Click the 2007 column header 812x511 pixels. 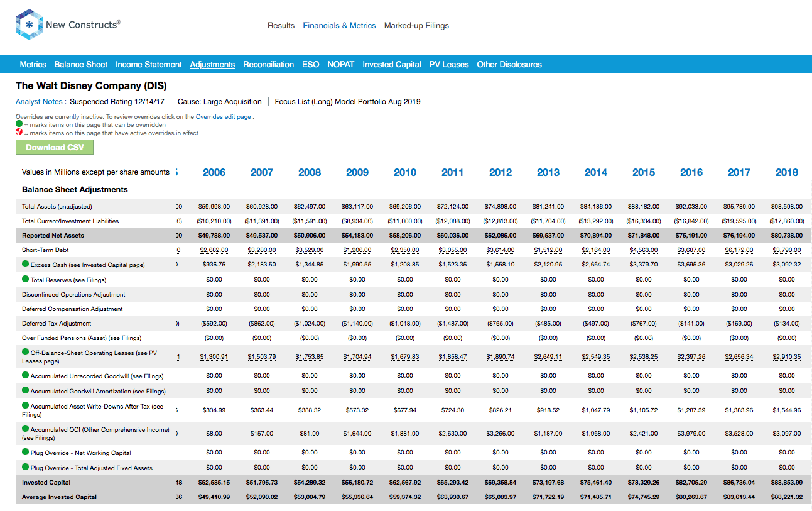click(x=262, y=172)
